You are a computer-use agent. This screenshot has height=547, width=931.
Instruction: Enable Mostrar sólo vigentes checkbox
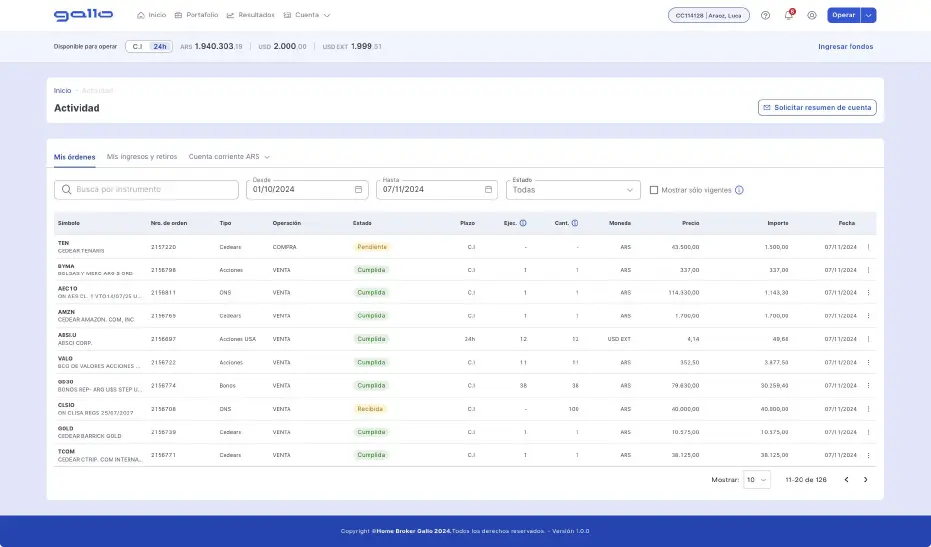(x=654, y=190)
